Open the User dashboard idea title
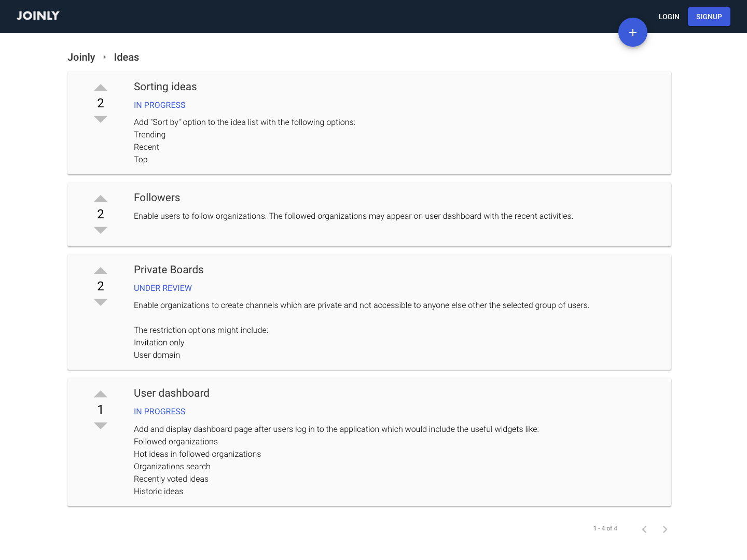This screenshot has width=747, height=560. pyautogui.click(x=172, y=393)
